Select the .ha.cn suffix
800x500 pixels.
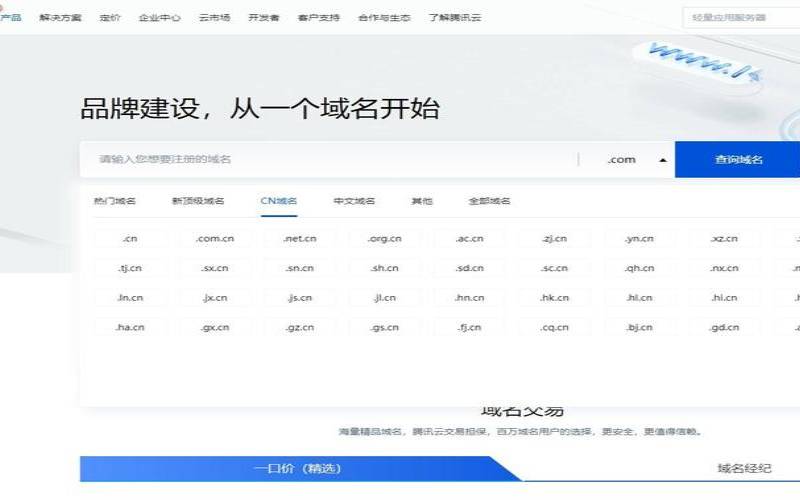click(x=130, y=327)
